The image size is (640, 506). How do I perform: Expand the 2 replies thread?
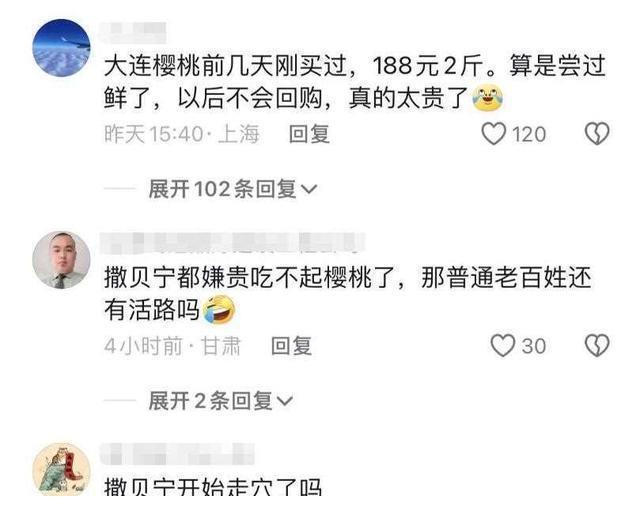221,401
